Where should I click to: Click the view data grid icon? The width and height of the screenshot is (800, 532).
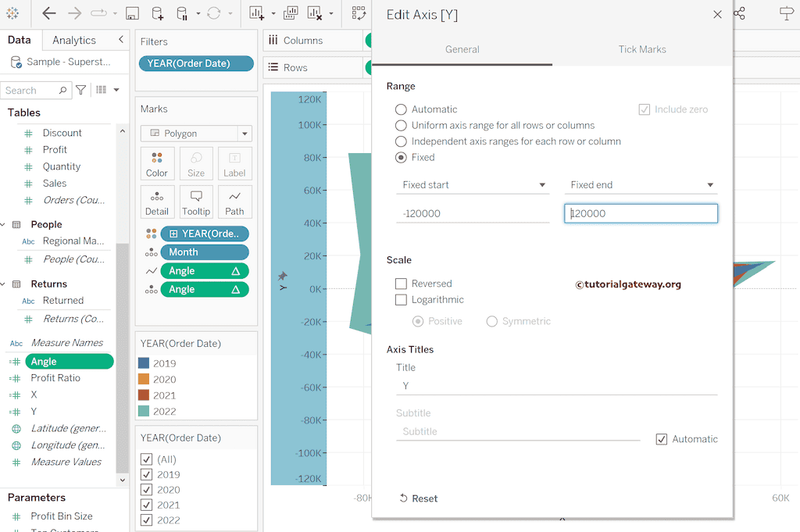point(102,90)
